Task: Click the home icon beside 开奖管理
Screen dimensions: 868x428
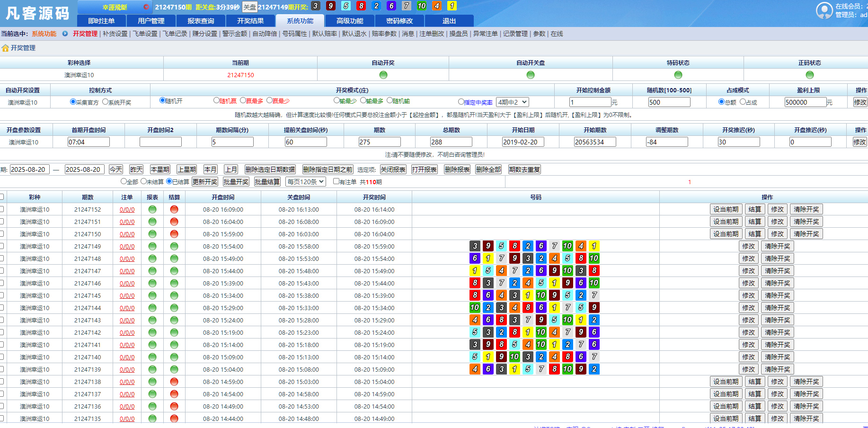Action: pyautogui.click(x=5, y=48)
